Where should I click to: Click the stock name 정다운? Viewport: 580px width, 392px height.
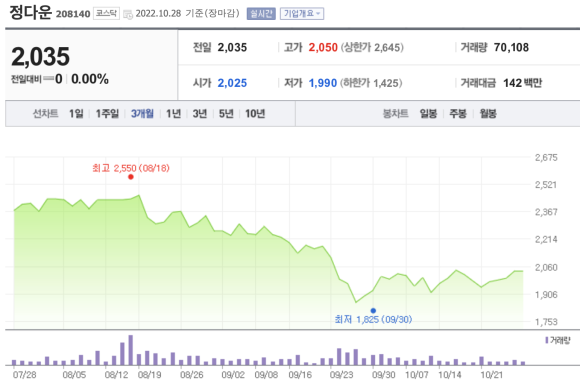tap(30, 13)
